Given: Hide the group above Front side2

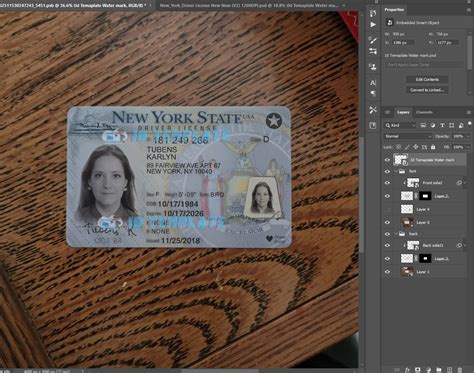Looking at the screenshot, I should click(387, 171).
